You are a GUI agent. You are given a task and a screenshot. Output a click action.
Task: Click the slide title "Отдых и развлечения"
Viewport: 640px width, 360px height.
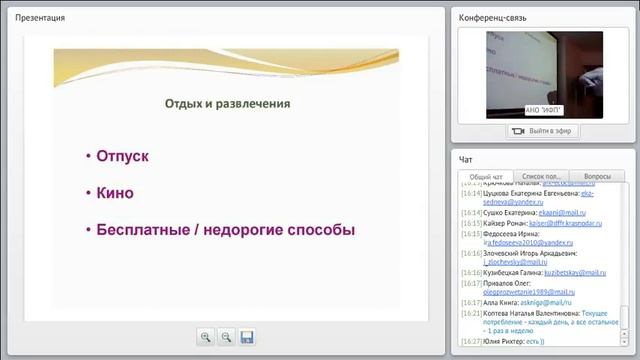tap(227, 104)
